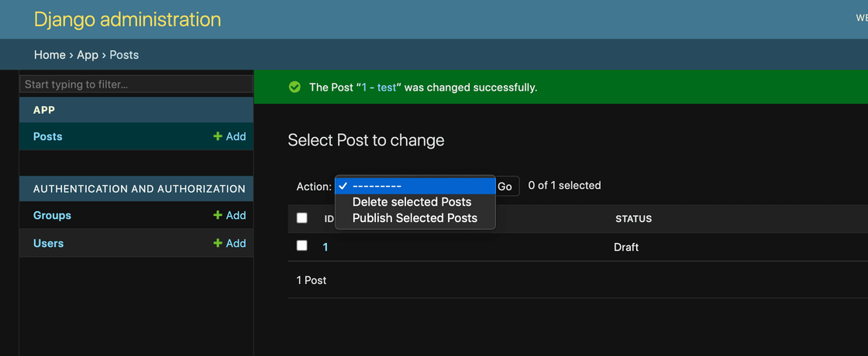The width and height of the screenshot is (868, 356).
Task: Click the success checkmark icon in the green banner
Action: (295, 87)
